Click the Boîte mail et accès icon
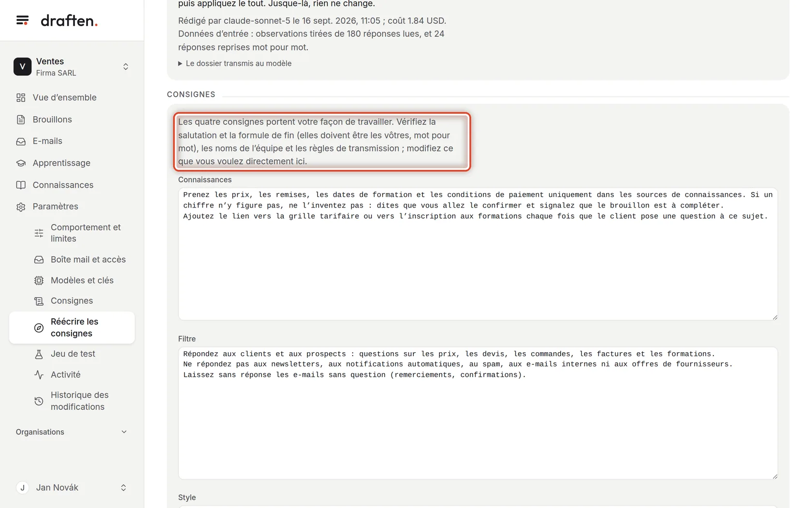 [x=39, y=260]
